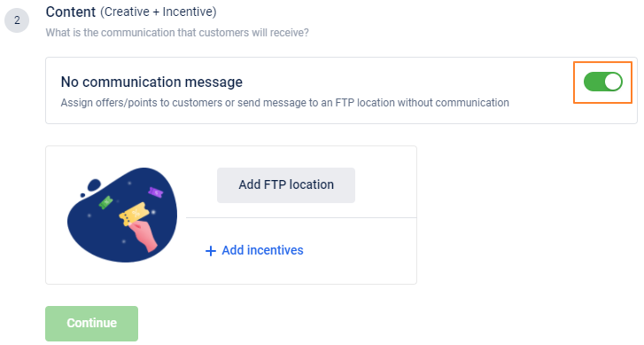Screen dimensions: 644x345
Task: Click the white knob of the green toggle
Action: [x=613, y=82]
